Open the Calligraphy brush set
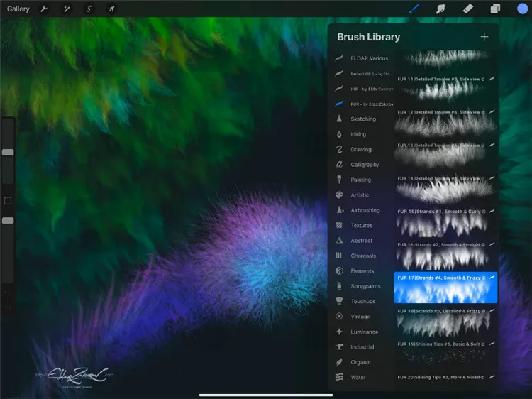The image size is (532, 399). click(363, 164)
